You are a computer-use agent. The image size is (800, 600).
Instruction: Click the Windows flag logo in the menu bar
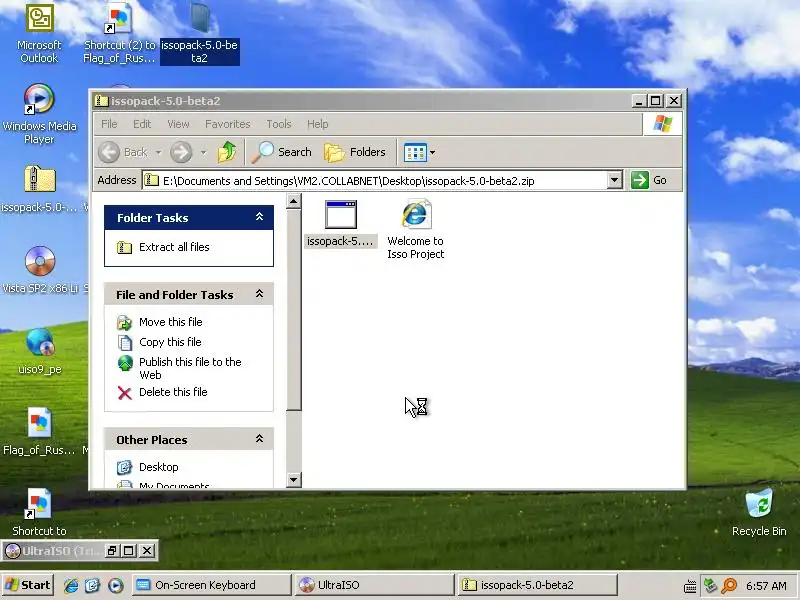click(x=662, y=124)
